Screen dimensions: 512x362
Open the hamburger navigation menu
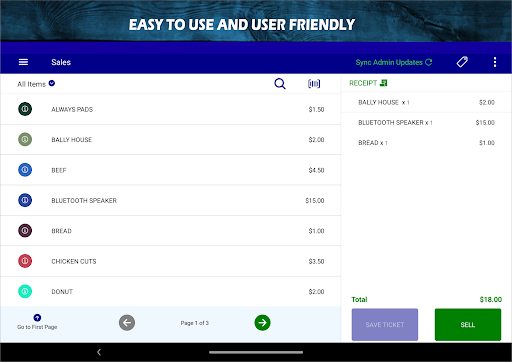23,62
